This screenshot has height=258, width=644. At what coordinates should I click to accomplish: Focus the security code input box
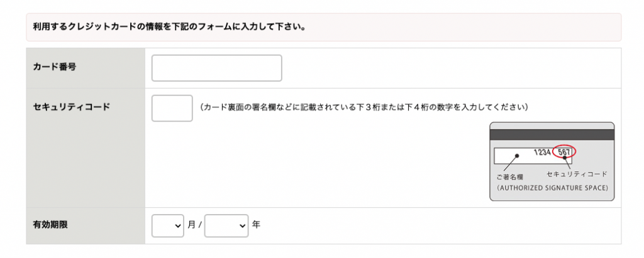coord(172,108)
